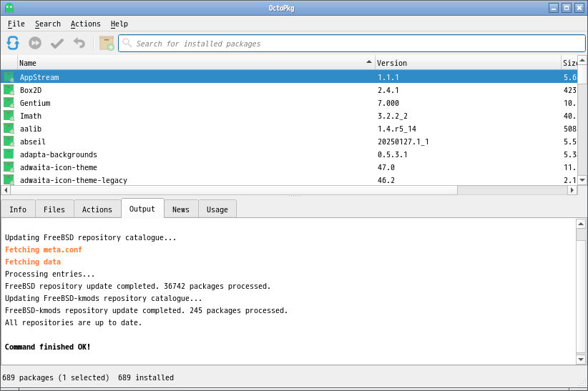Open the Search menu

click(x=48, y=24)
